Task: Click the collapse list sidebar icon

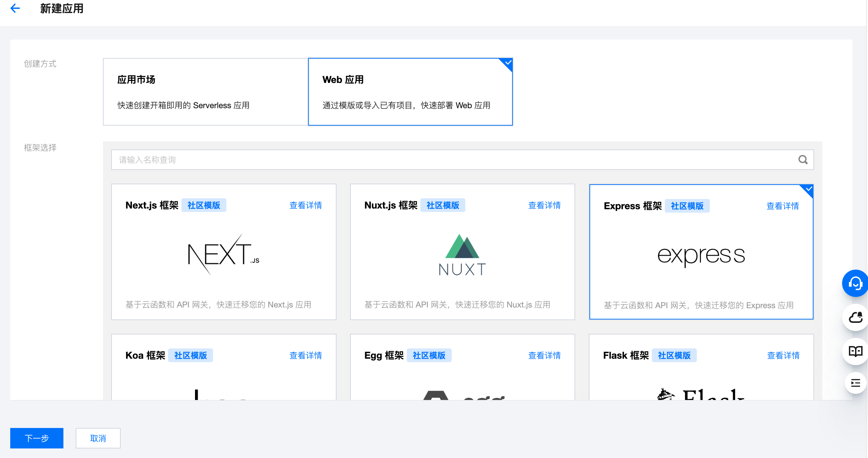Action: click(x=855, y=383)
